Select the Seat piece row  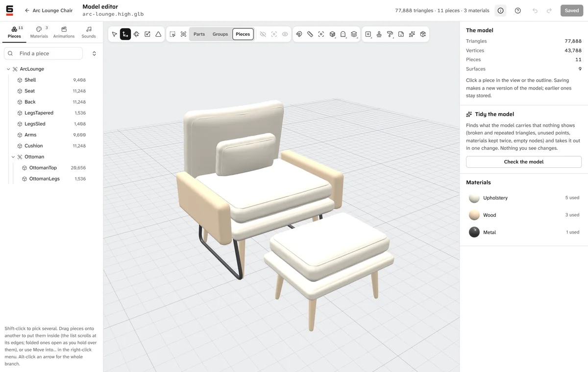click(51, 91)
